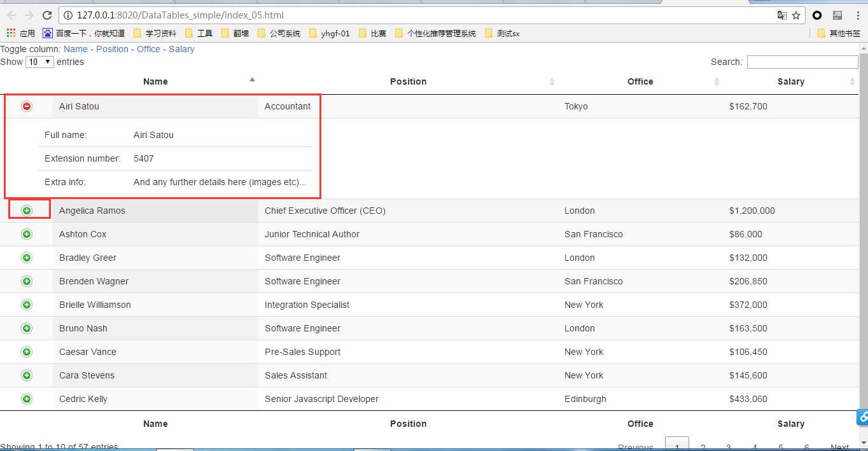The height and width of the screenshot is (451, 868).
Task: Focus the Search input field
Action: (802, 62)
